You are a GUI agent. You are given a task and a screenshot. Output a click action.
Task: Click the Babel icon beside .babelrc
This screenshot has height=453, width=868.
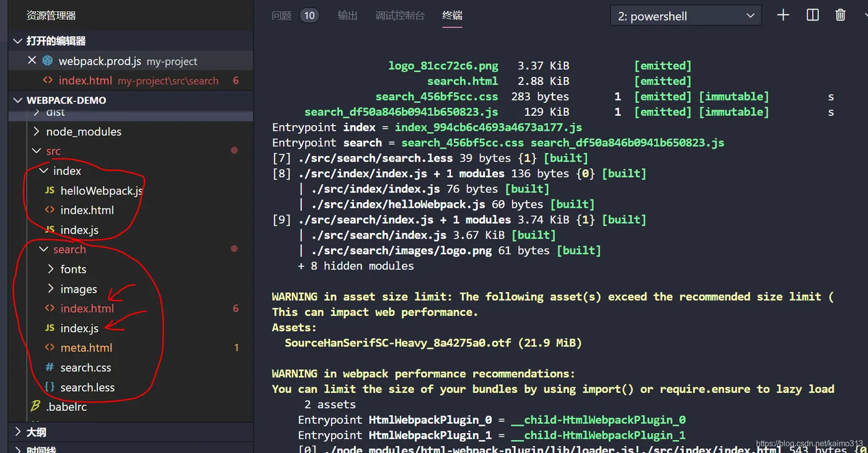(x=35, y=407)
